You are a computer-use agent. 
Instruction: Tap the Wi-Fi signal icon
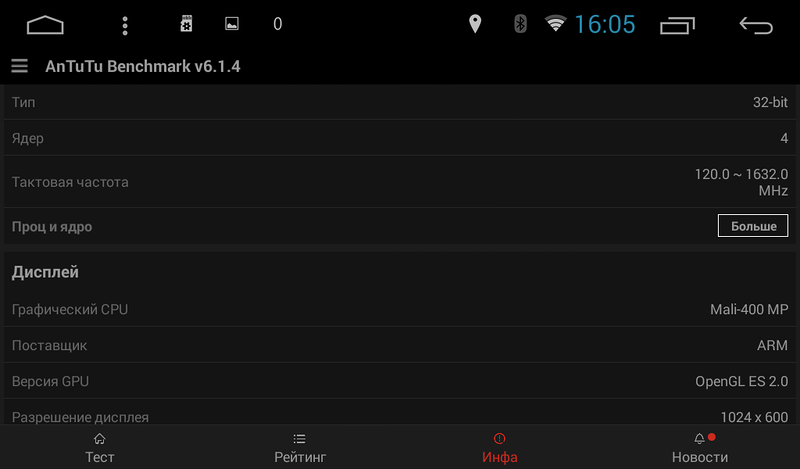[x=555, y=23]
